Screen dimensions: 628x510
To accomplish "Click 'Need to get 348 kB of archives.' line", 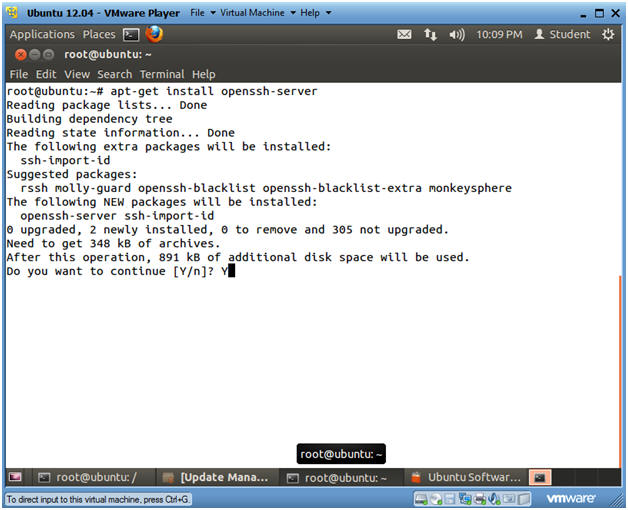I will (x=113, y=243).
